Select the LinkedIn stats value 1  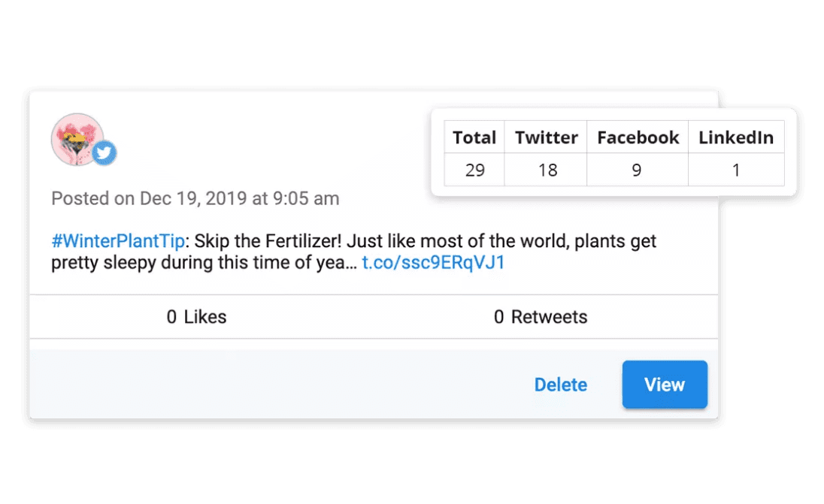tap(736, 171)
